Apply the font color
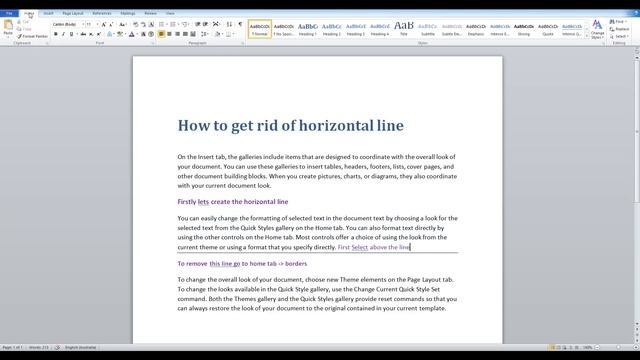 131,34
